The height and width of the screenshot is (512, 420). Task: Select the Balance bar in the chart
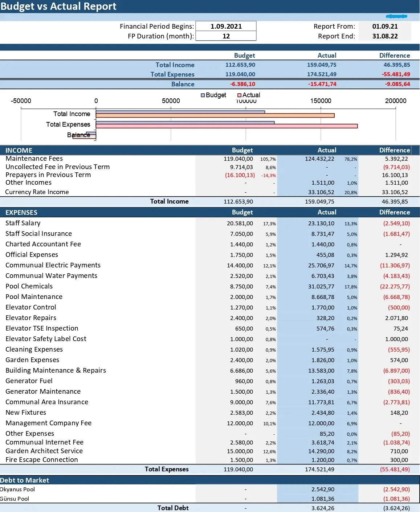point(84,136)
